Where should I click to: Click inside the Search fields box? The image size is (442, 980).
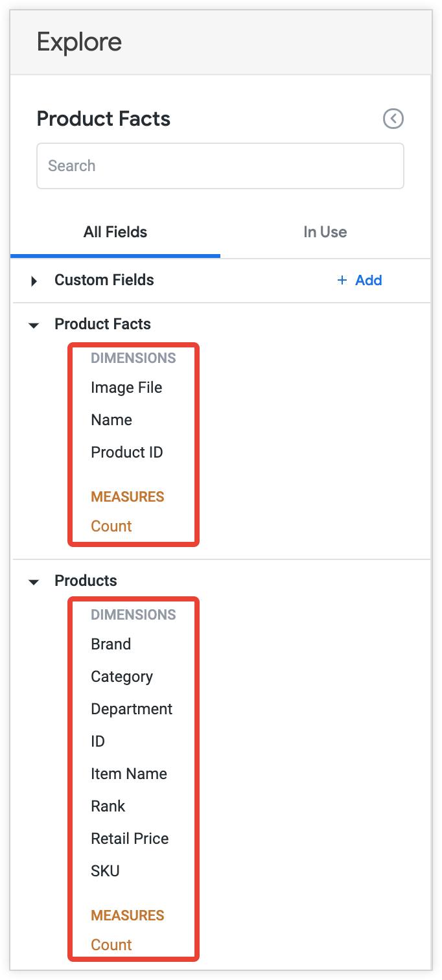[220, 165]
